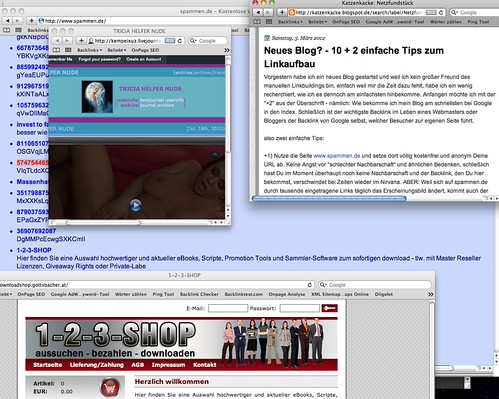Show Top Sites grid in spammen.de window

[18, 30]
